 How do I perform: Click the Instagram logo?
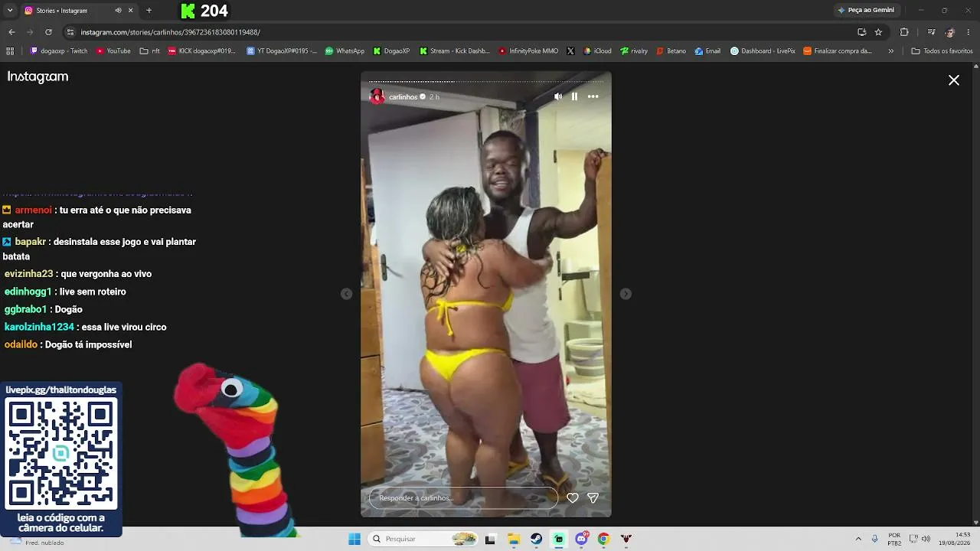pos(38,77)
